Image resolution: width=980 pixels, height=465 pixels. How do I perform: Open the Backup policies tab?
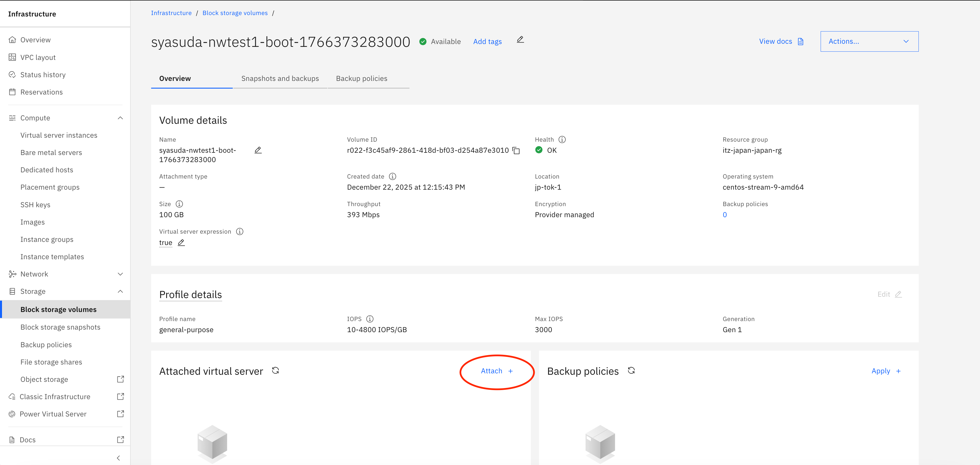(362, 78)
